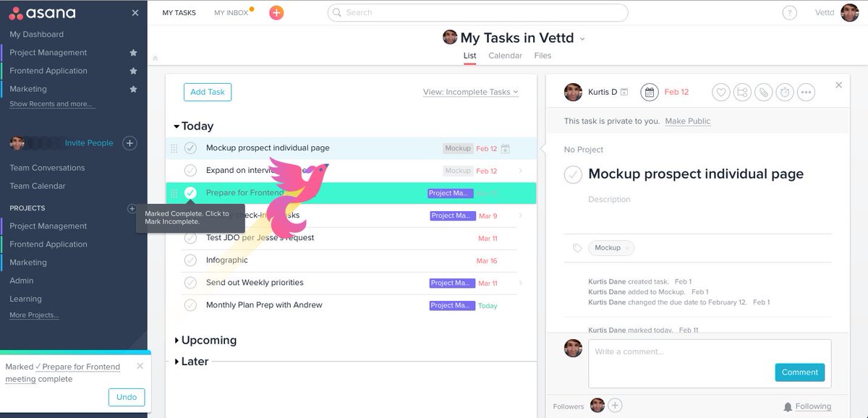Switch to the Calendar tab
Viewport: 868px width, 418px height.
(505, 56)
